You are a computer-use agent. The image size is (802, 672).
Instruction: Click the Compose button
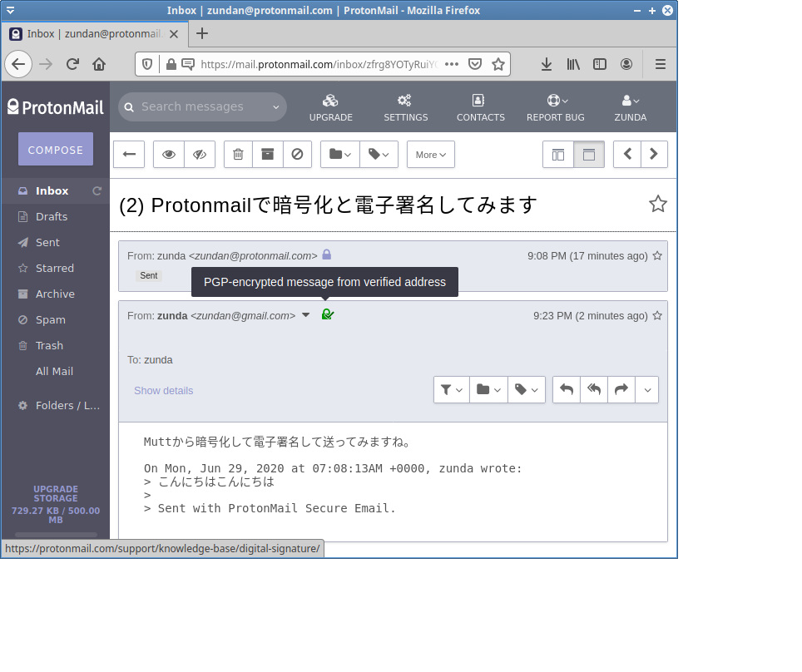pos(56,150)
